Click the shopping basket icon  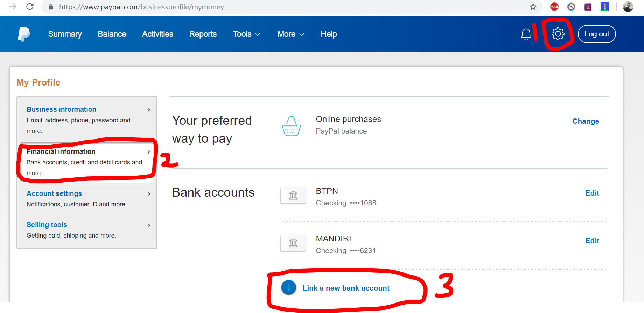coord(291,126)
